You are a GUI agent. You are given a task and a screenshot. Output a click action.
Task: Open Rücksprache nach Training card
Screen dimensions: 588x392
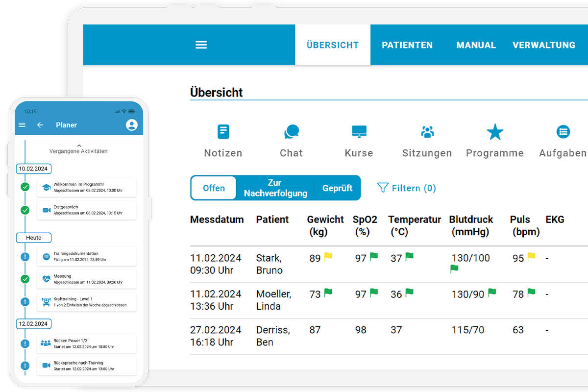point(87,366)
